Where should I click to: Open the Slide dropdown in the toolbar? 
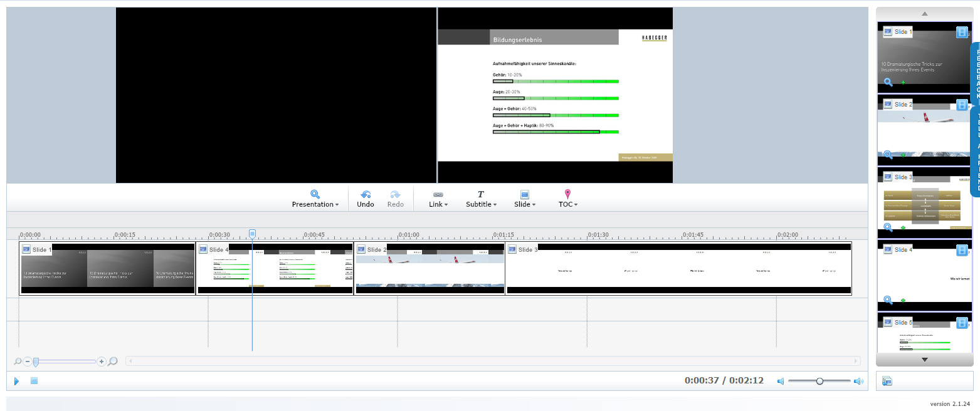(524, 199)
